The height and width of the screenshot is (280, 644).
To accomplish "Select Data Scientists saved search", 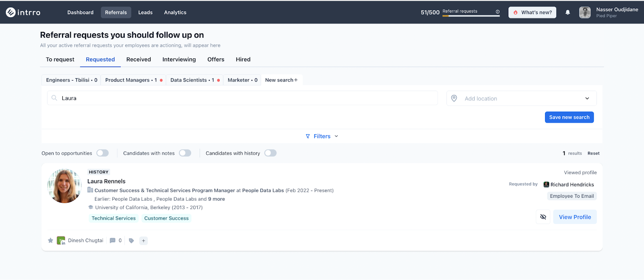I will coord(194,80).
